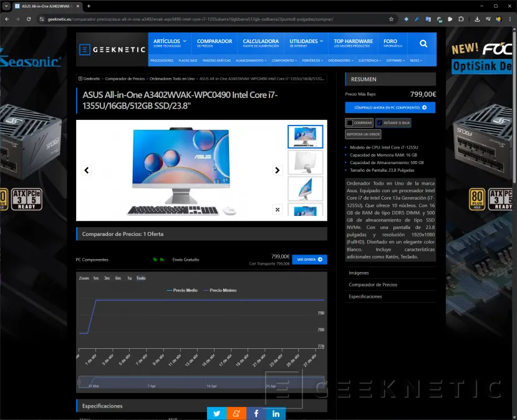
Task: Set chart zoom to 6m
Action: coord(118,278)
